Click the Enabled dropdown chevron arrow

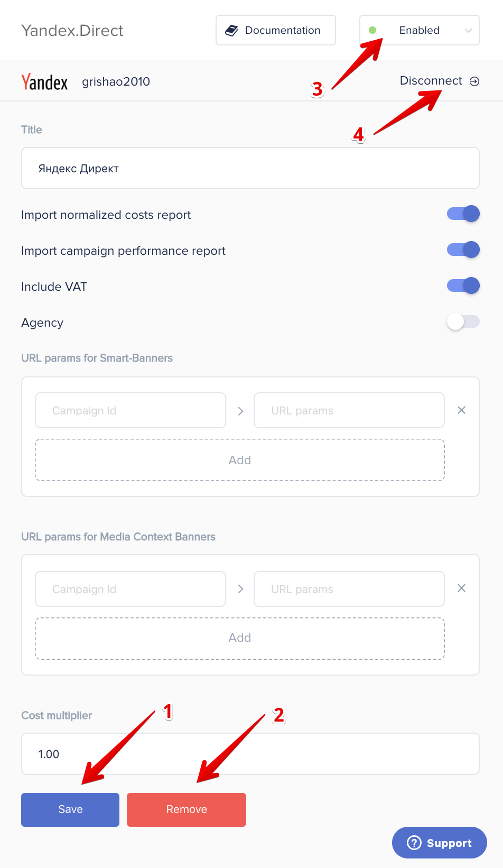tap(468, 31)
